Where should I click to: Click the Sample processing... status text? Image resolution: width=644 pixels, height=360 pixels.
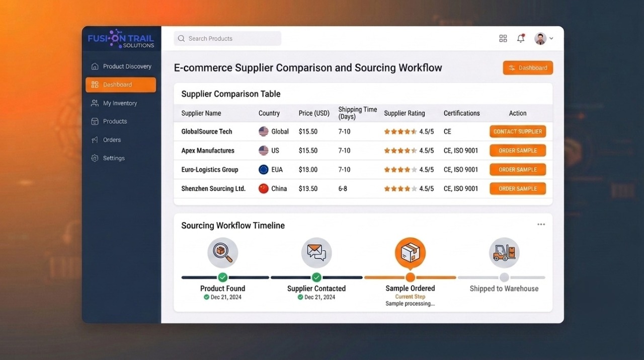click(x=410, y=304)
